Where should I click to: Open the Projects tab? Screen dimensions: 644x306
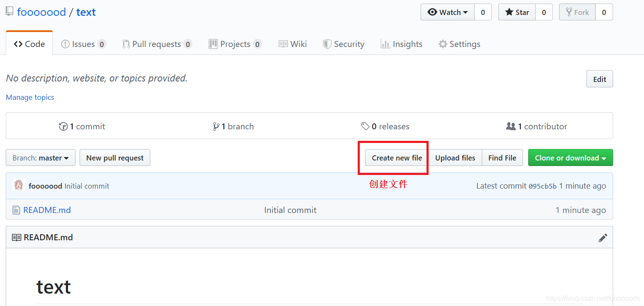235,44
